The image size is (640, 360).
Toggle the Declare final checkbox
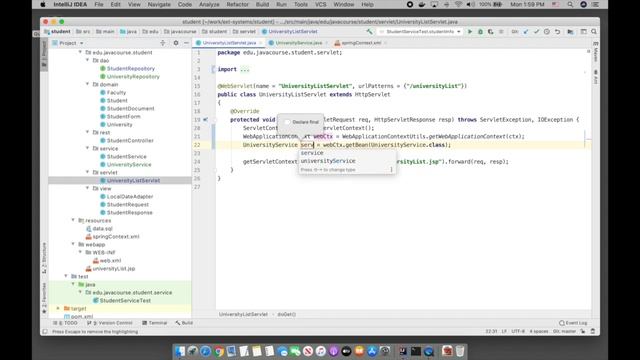[x=287, y=122]
